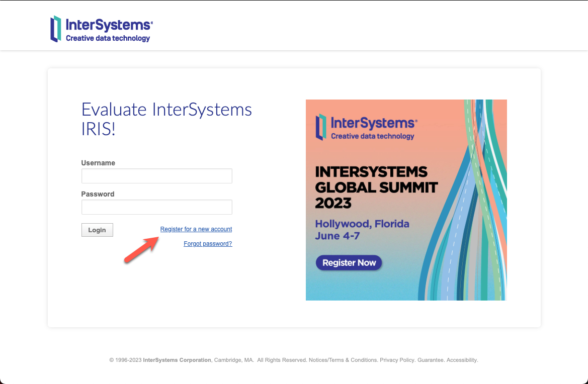Click the InterSystems bracket logo icon in header
Image resolution: width=588 pixels, height=384 pixels.
coord(55,29)
